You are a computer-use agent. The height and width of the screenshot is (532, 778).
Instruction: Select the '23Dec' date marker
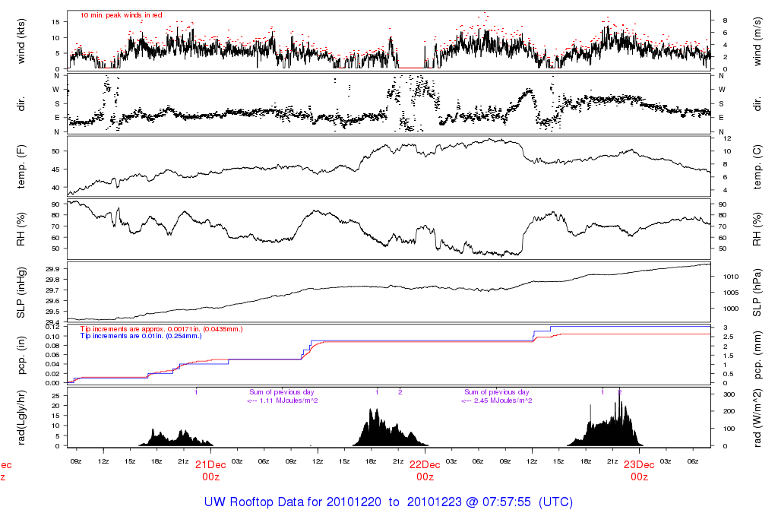click(x=639, y=465)
